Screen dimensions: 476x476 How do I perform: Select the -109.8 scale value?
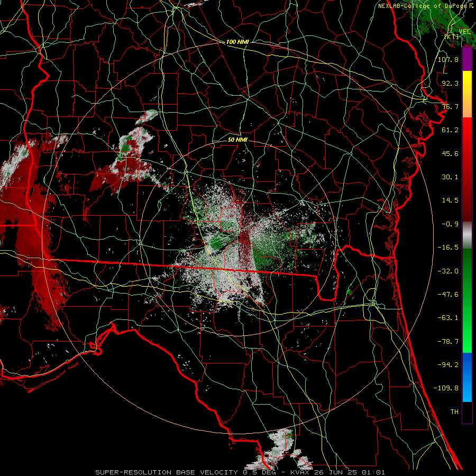pyautogui.click(x=446, y=388)
